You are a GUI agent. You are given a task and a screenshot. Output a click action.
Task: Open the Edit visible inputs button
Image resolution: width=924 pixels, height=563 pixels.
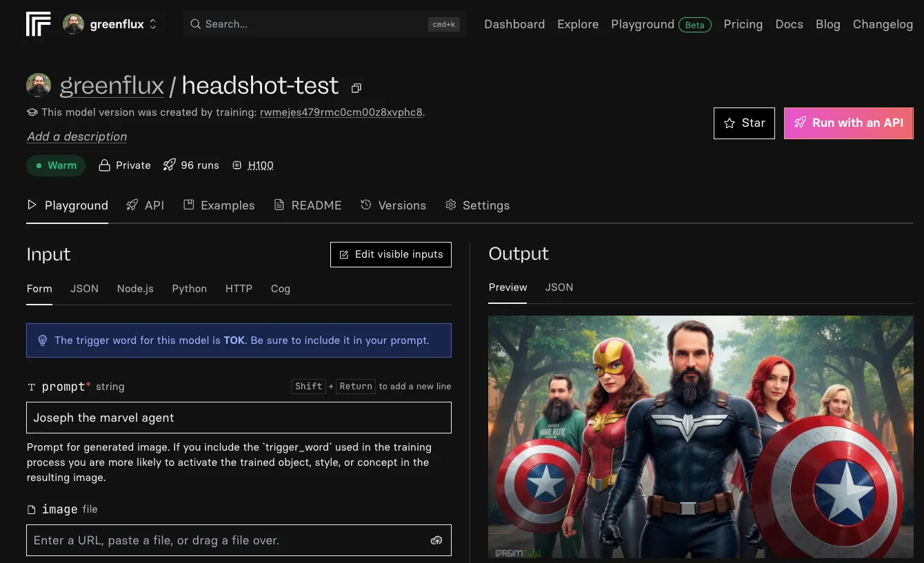tap(391, 254)
